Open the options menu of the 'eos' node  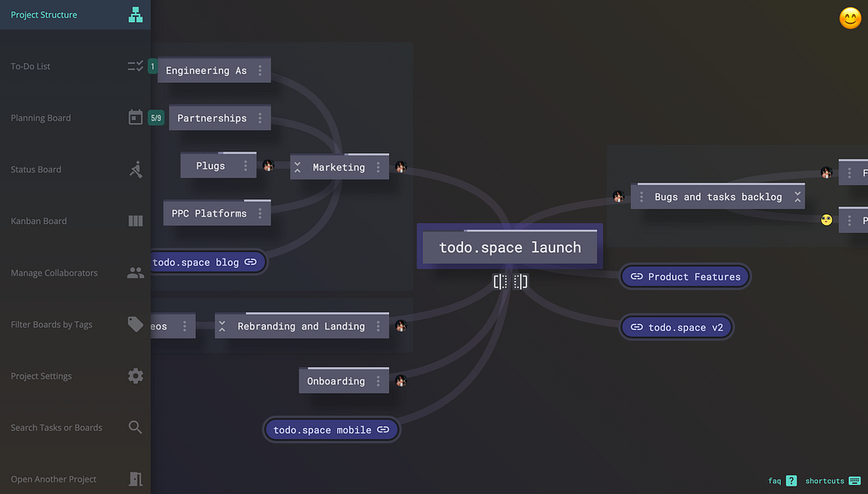pyautogui.click(x=185, y=326)
